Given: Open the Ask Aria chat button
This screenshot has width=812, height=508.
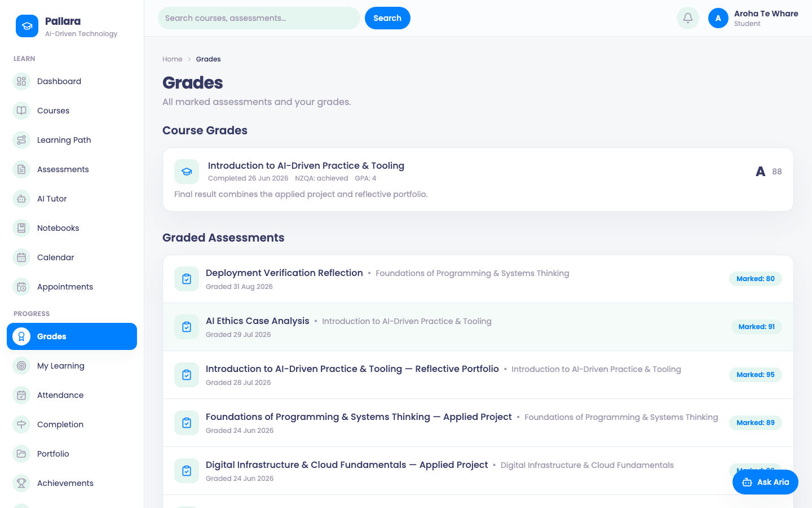Looking at the screenshot, I should [765, 482].
